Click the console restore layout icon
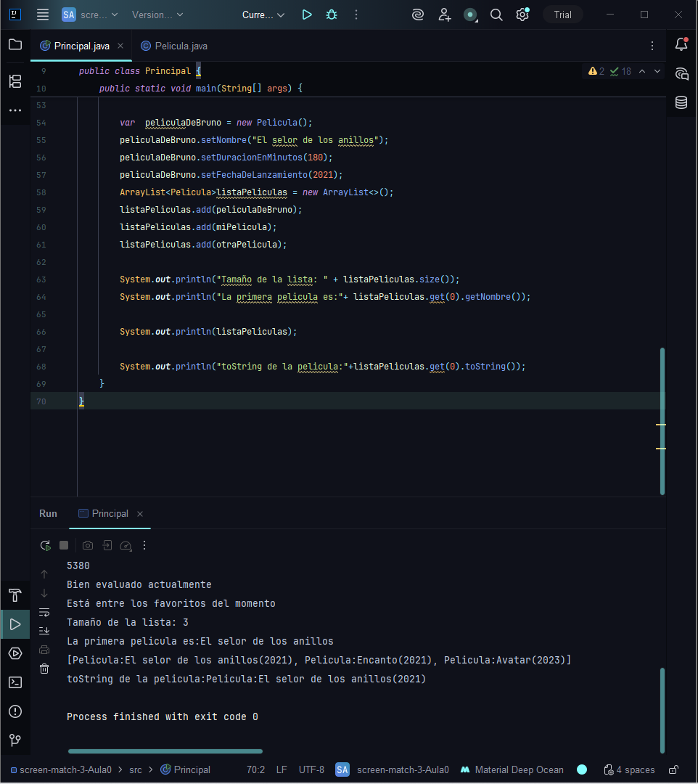Screen dimensions: 698x784 [x=107, y=545]
